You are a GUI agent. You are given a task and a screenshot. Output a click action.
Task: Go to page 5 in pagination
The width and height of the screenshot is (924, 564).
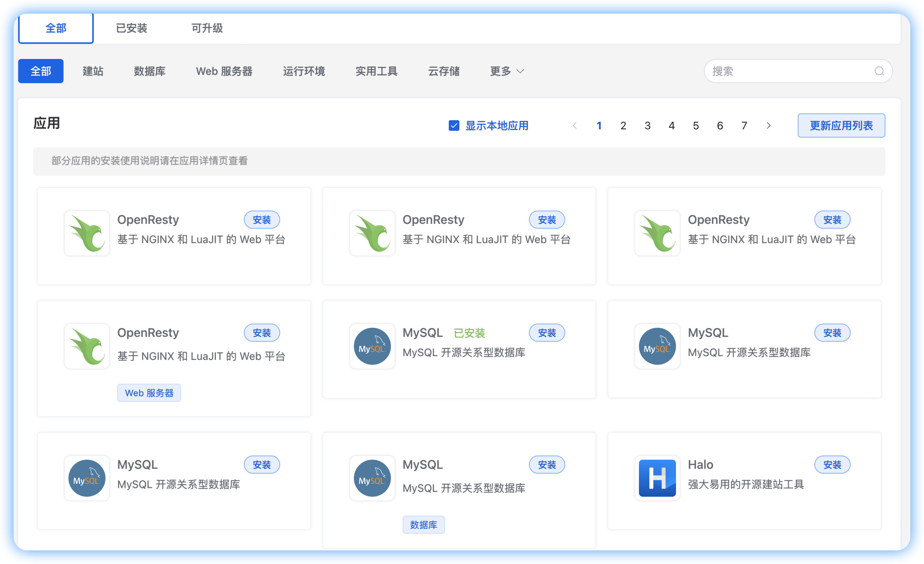pyautogui.click(x=696, y=126)
